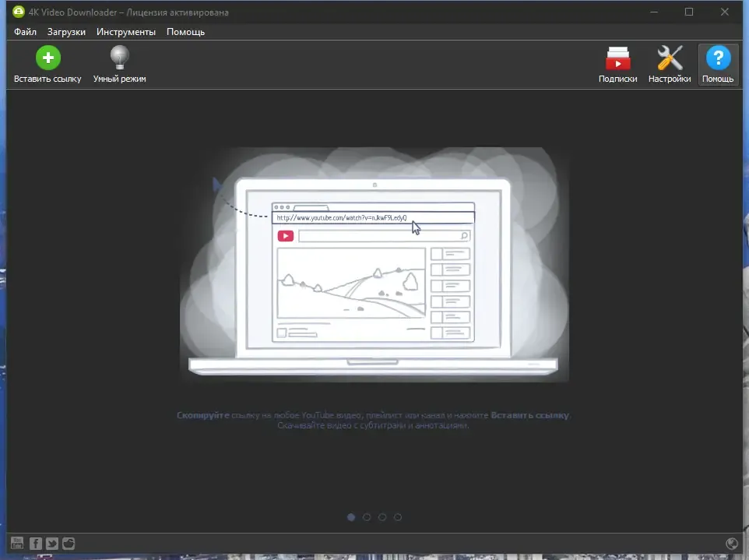Click the laptop tutorial illustration
Screen dimensions: 749x560
coord(374,265)
